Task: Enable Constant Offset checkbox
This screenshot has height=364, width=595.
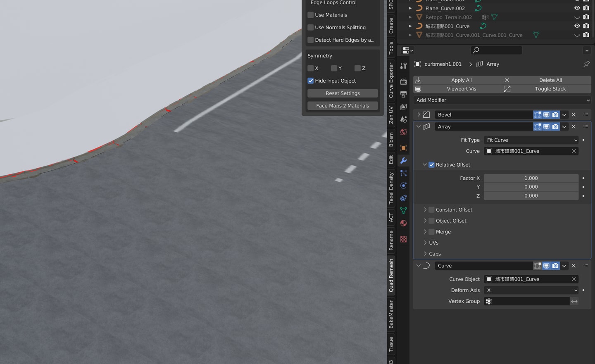Action: pyautogui.click(x=431, y=209)
